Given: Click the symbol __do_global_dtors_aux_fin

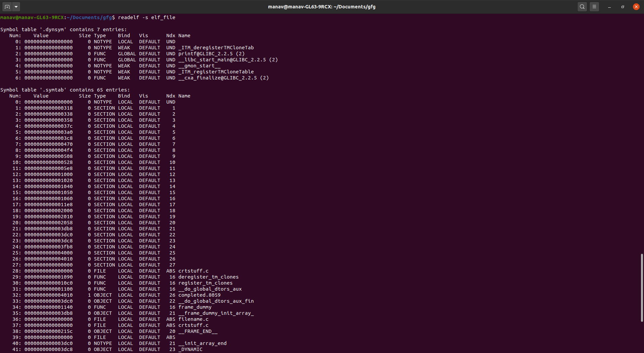Looking at the screenshot, I should point(216,301).
